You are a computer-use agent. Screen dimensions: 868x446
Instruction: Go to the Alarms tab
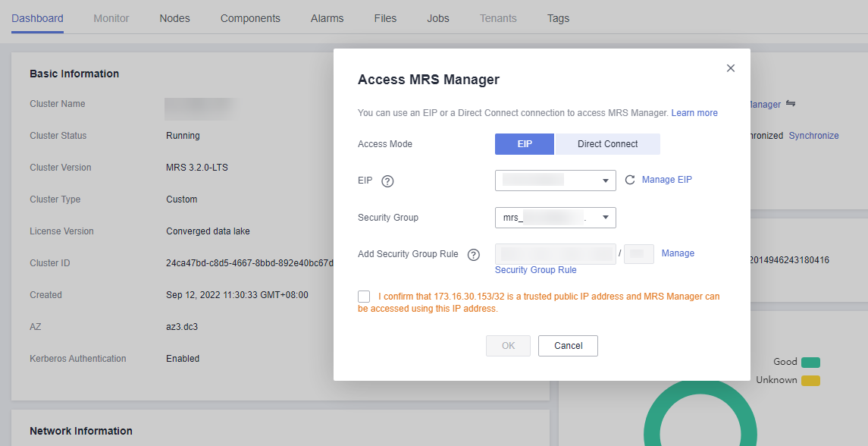pyautogui.click(x=327, y=18)
